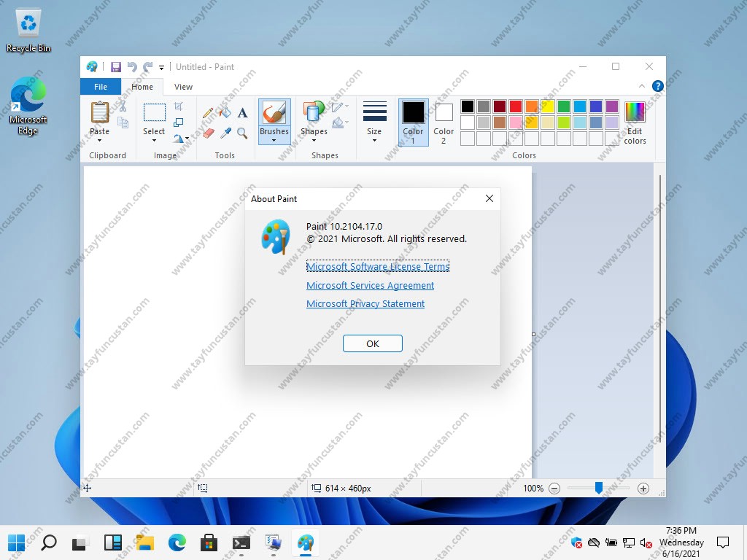
Task: Expand the Shapes dropdown arrow
Action: click(314, 141)
